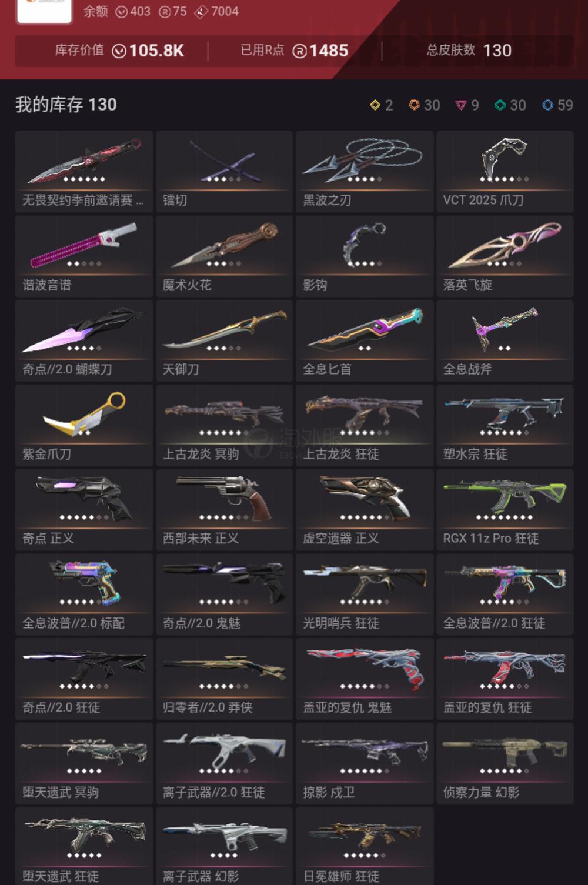
Task: Click the VP currency icon beside 403
Action: [121, 12]
